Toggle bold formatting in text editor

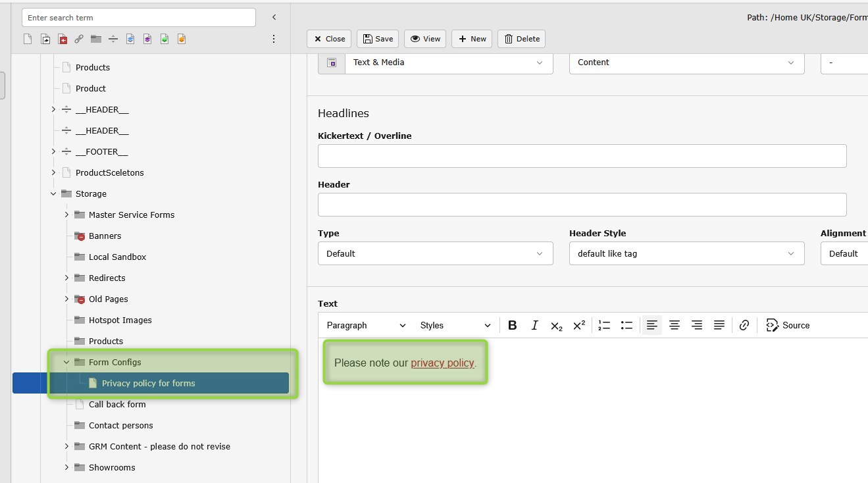(x=513, y=325)
